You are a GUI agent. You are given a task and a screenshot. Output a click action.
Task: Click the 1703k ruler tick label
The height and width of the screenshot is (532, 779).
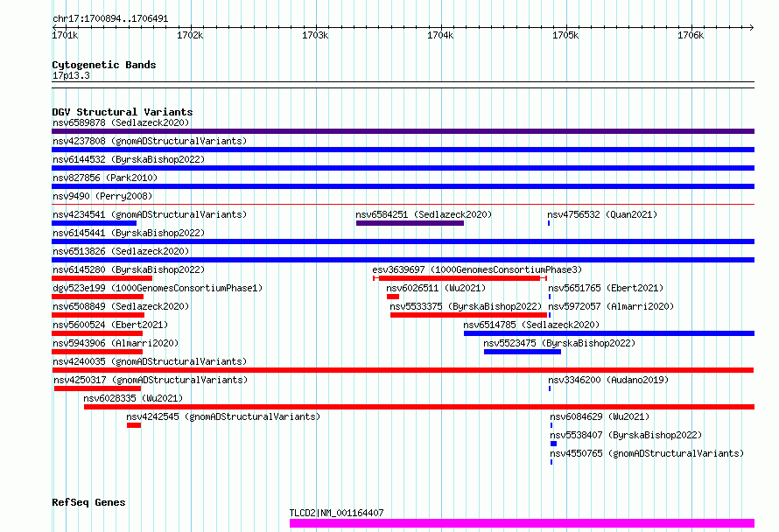(315, 35)
